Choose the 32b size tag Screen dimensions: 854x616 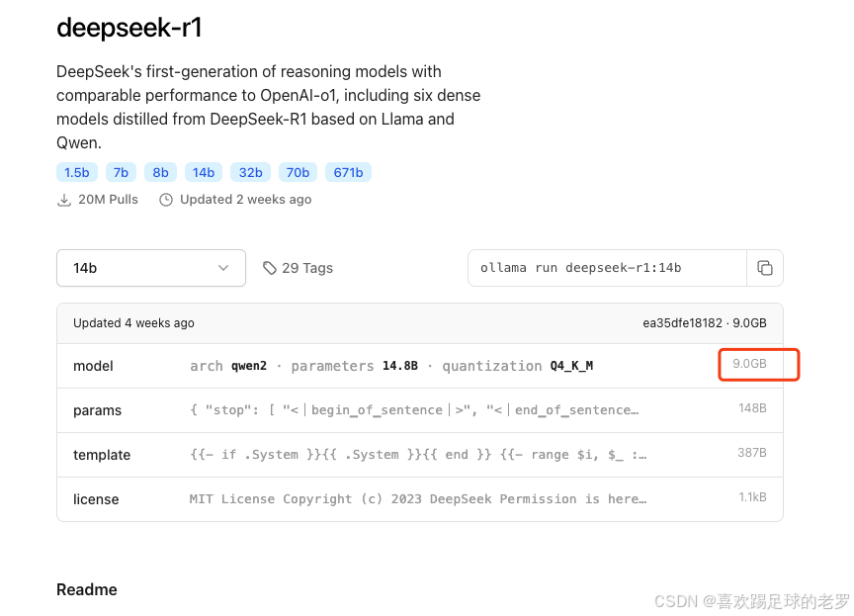pos(250,173)
